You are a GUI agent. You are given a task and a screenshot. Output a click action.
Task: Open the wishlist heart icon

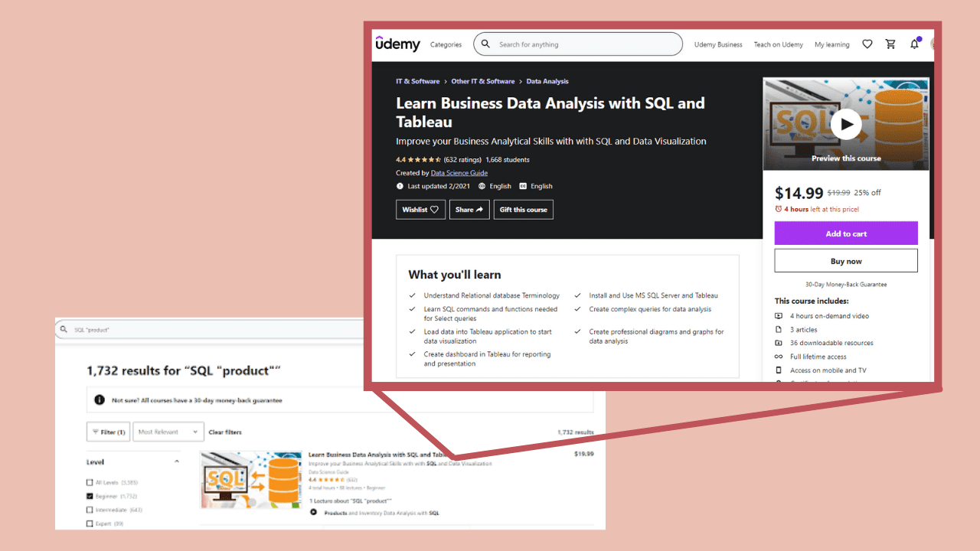pyautogui.click(x=867, y=44)
